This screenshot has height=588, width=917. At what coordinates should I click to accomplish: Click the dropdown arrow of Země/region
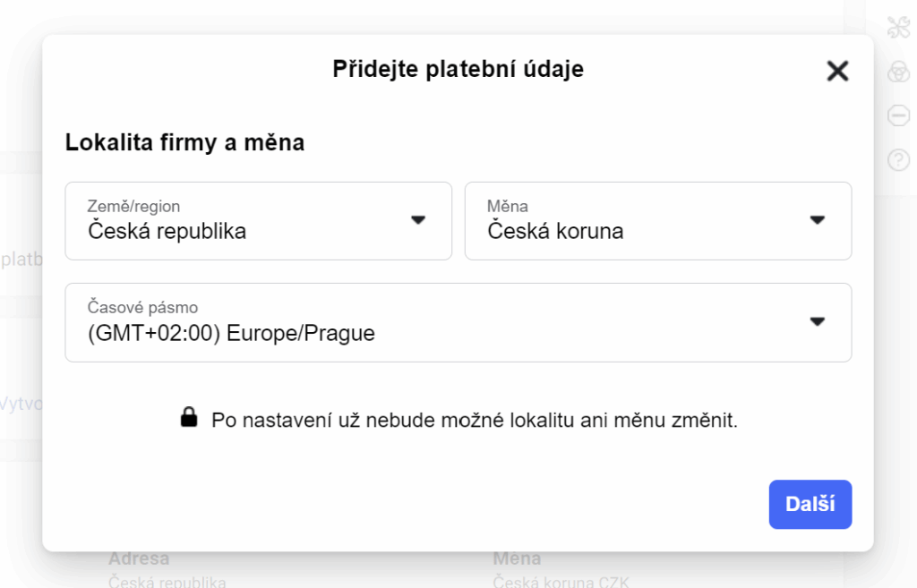click(419, 217)
